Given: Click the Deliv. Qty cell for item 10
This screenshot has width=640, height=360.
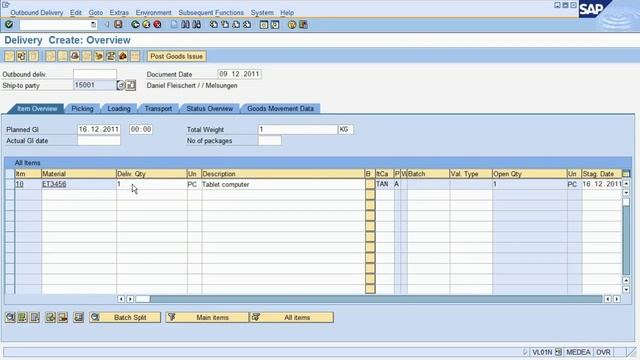Looking at the screenshot, I should (x=151, y=184).
